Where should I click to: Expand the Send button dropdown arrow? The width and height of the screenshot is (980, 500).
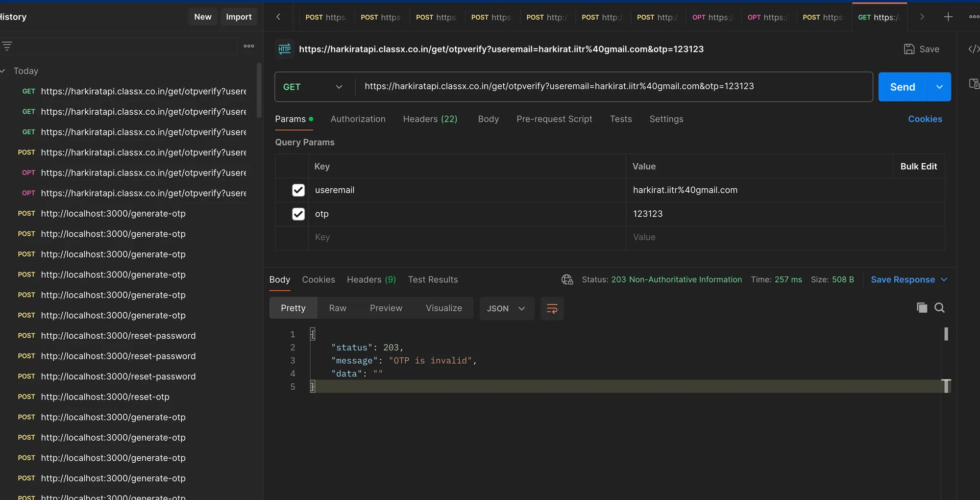pyautogui.click(x=939, y=87)
